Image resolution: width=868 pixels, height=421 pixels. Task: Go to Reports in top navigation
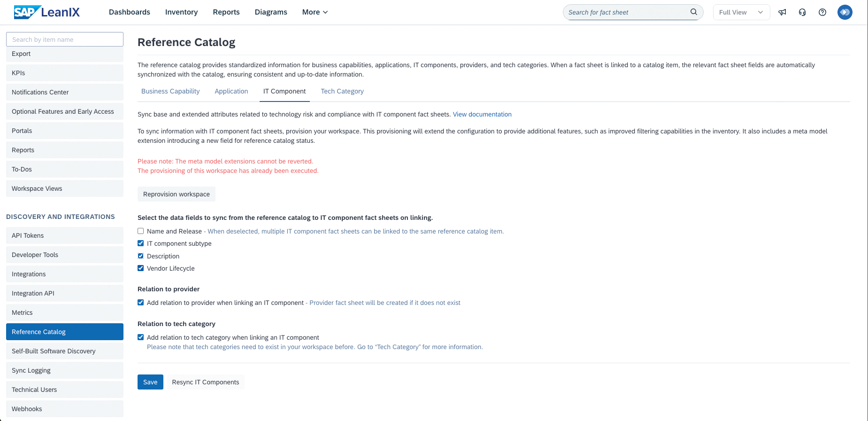coord(226,12)
